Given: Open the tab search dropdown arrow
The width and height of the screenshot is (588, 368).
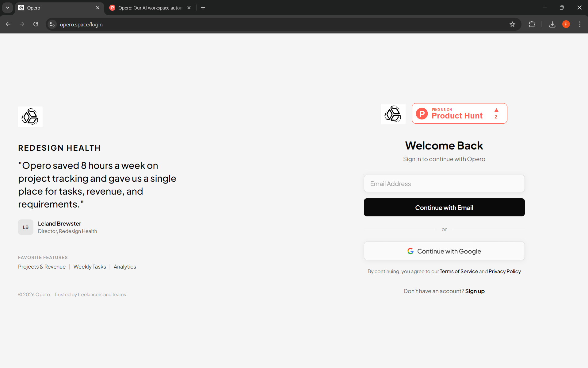Looking at the screenshot, I should 8,8.
